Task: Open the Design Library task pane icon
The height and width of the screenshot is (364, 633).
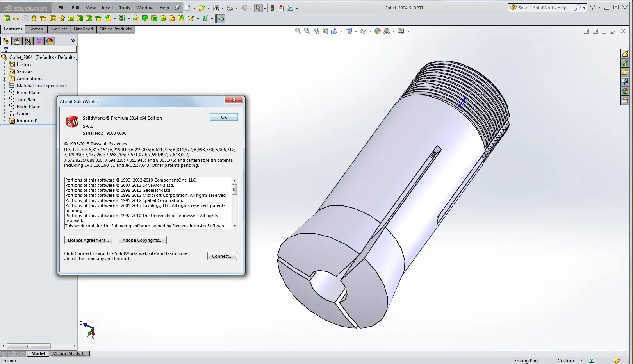Action: 625,63
